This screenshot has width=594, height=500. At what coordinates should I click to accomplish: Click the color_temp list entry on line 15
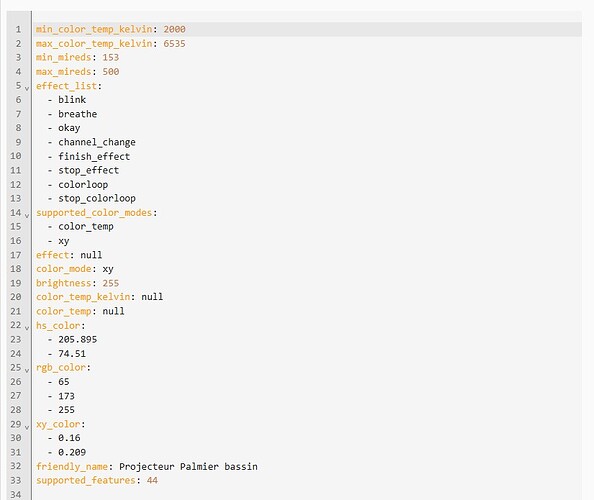(86, 227)
